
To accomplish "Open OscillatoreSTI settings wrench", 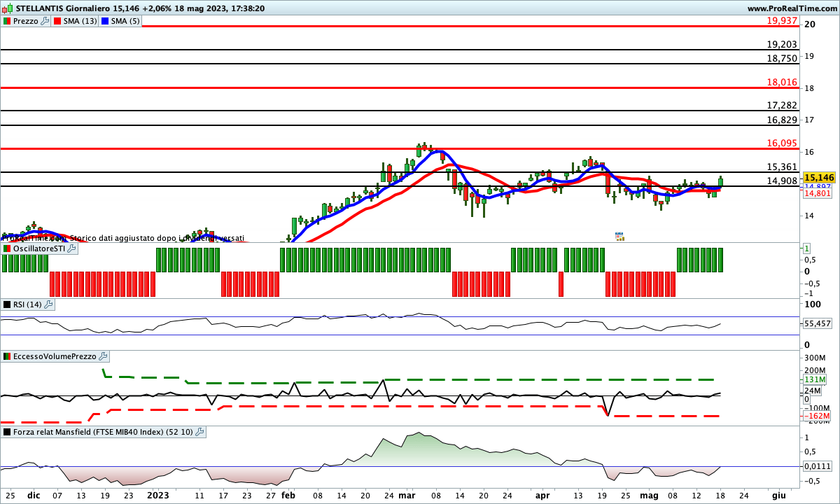I will click(x=73, y=248).
